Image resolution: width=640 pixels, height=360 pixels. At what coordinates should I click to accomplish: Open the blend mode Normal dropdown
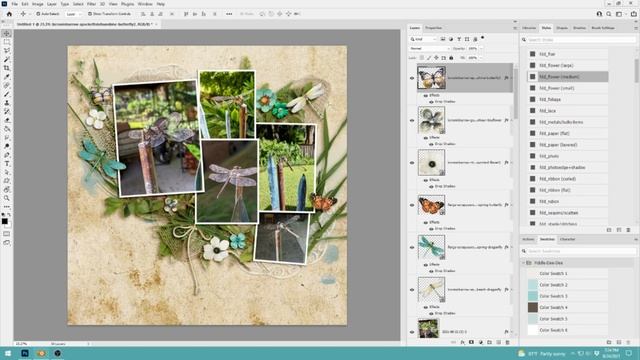429,49
